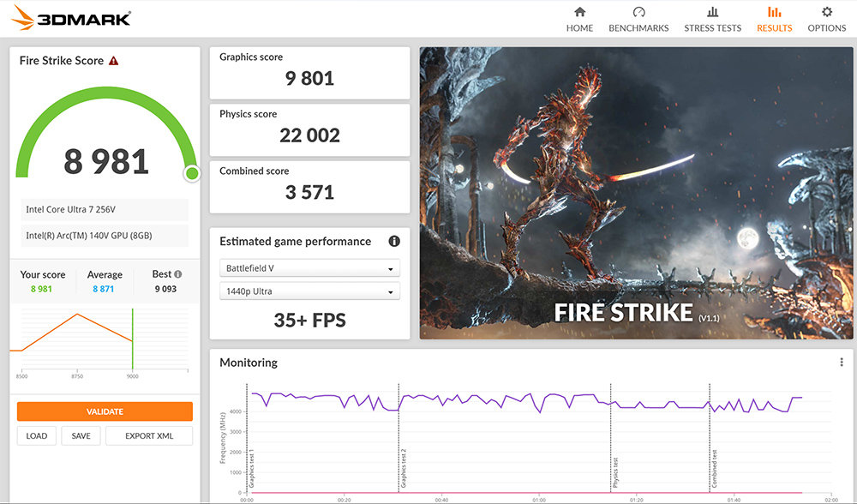857x504 pixels.
Task: Click the Average score value 8 871
Action: [x=105, y=290]
